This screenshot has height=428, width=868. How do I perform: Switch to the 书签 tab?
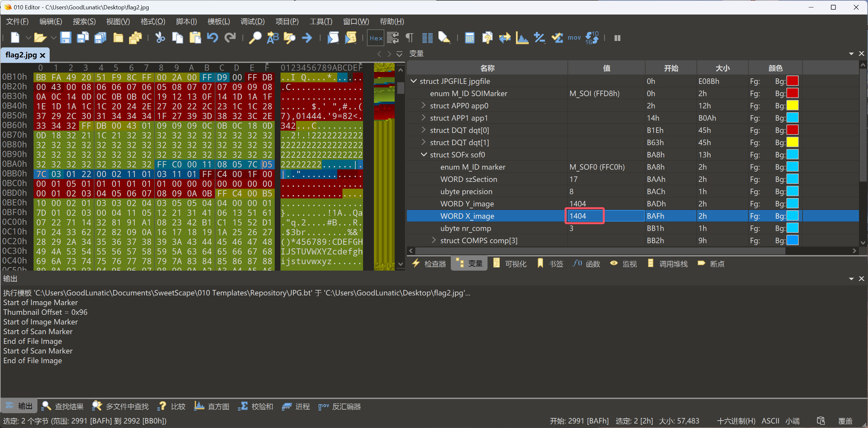pyautogui.click(x=550, y=264)
